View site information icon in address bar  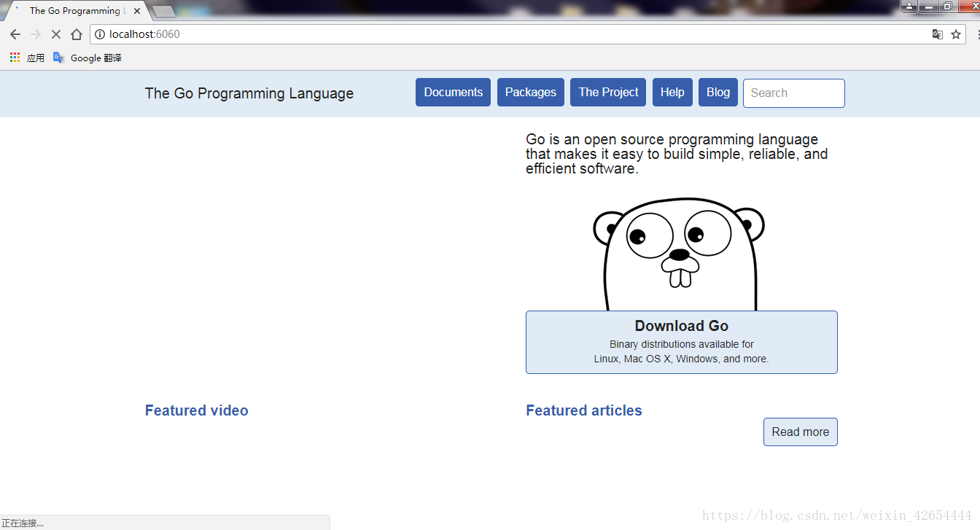click(x=100, y=34)
